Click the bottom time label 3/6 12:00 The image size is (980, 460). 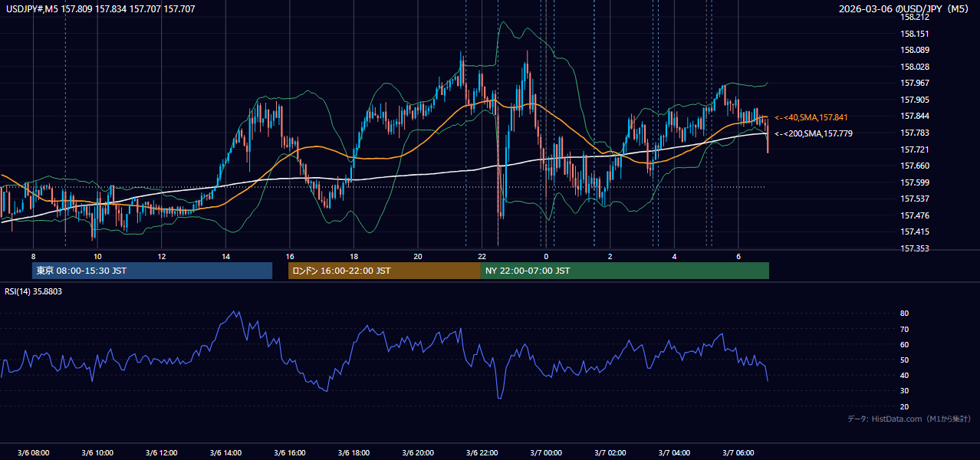coord(162,453)
